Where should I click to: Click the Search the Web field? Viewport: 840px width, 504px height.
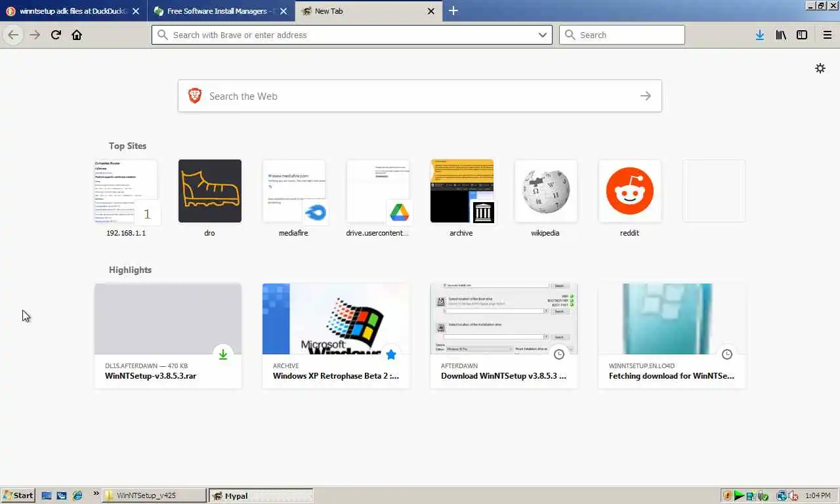[419, 96]
